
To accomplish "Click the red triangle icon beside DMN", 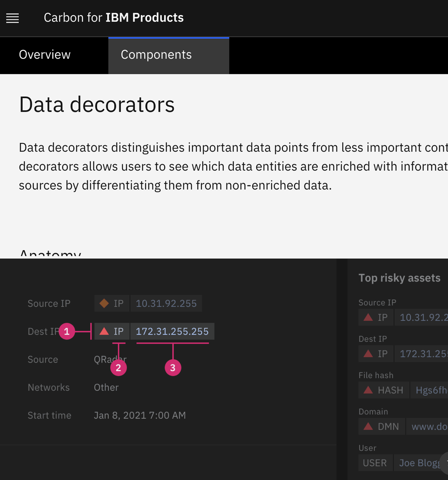I will click(x=368, y=426).
